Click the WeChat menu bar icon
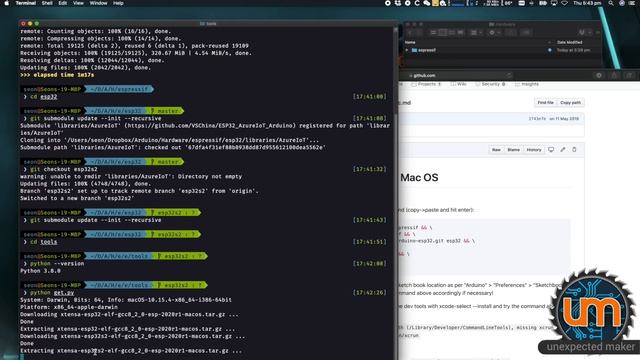 427,3
